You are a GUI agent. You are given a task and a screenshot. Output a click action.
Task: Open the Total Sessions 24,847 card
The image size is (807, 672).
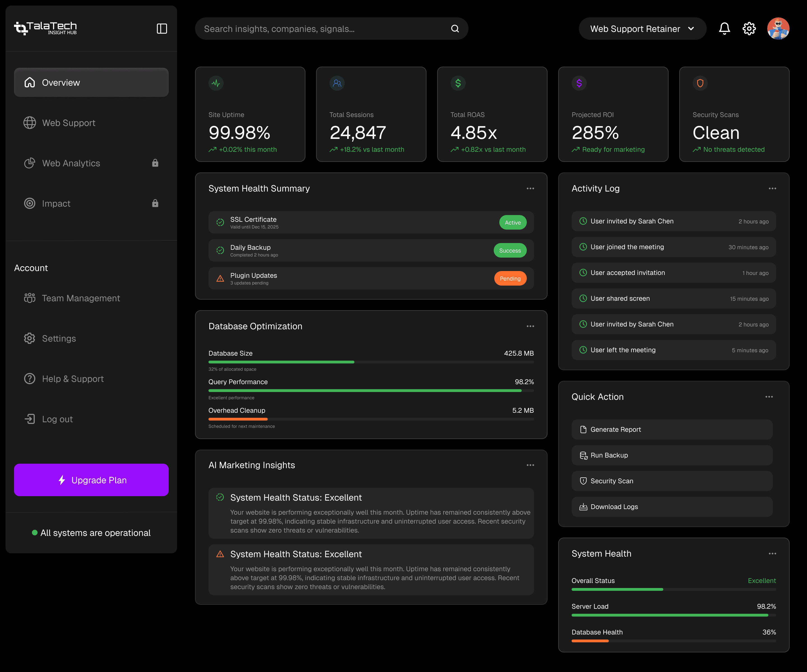click(371, 114)
